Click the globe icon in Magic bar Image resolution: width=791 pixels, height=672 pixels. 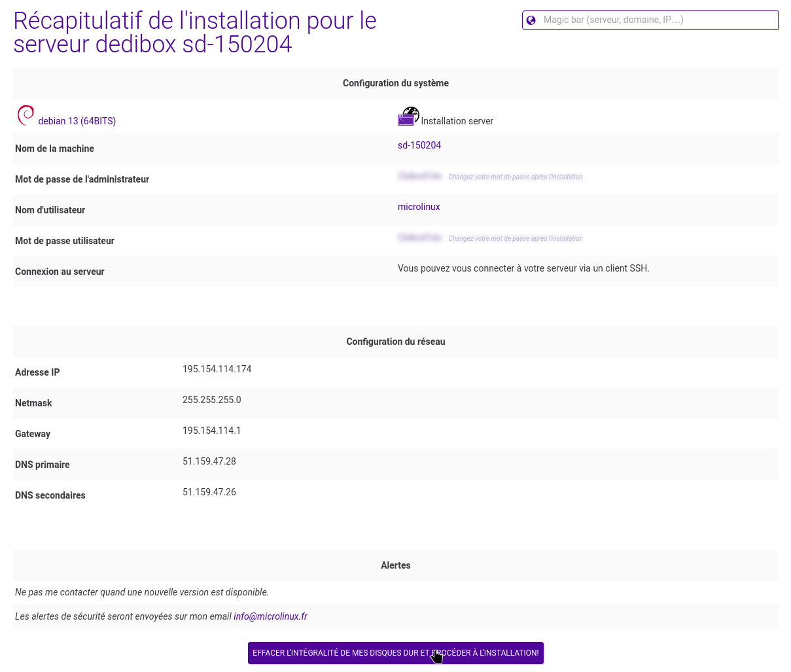[x=531, y=20]
